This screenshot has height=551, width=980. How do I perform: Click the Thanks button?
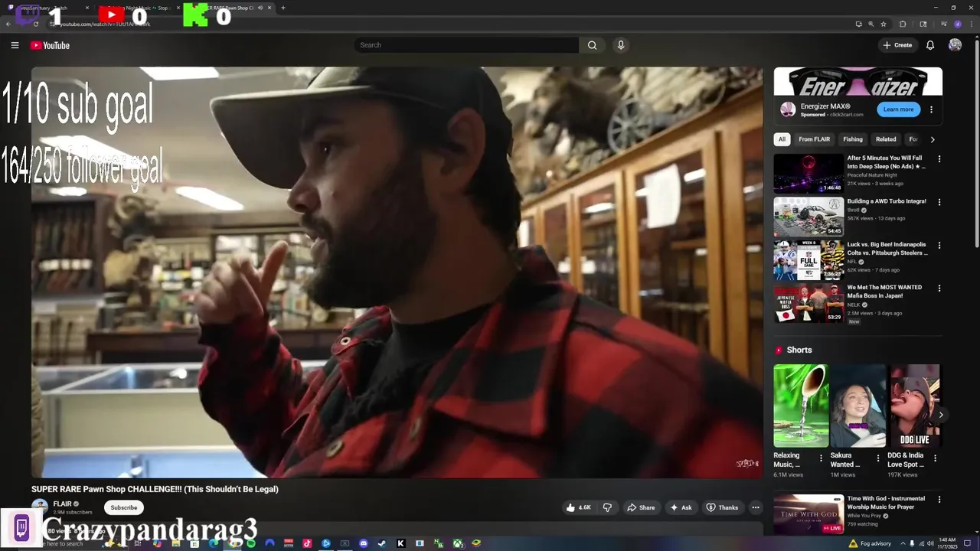722,507
